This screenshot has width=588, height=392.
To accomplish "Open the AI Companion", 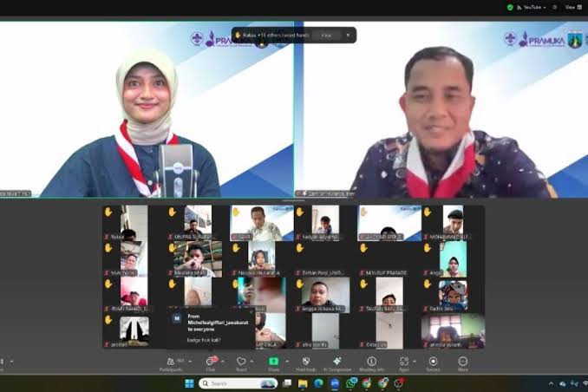I will (338, 362).
